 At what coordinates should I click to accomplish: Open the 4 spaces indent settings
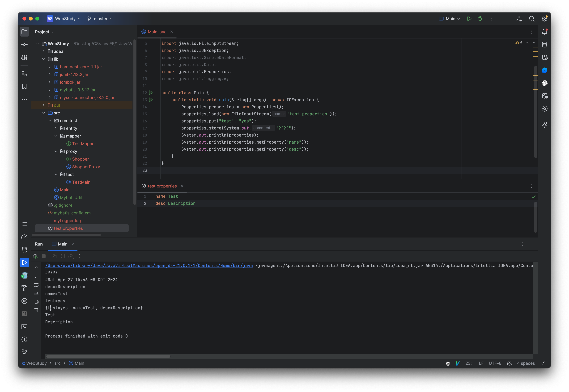pos(526,363)
